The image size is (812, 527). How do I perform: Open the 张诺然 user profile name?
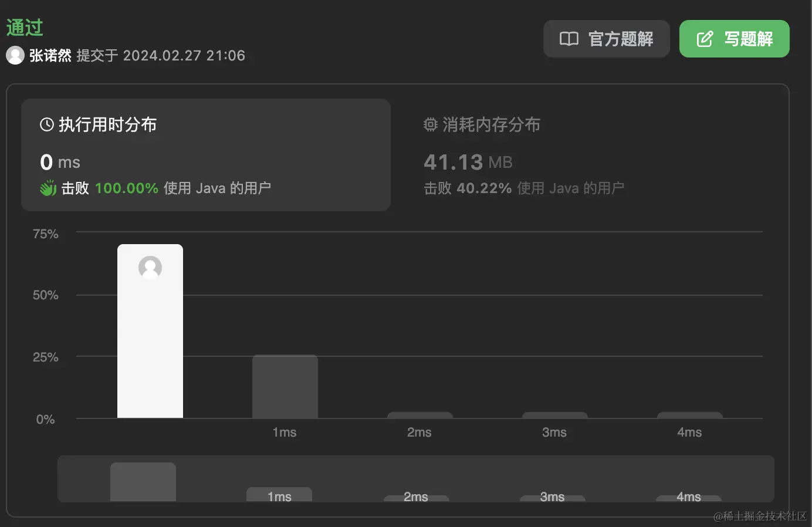point(50,55)
